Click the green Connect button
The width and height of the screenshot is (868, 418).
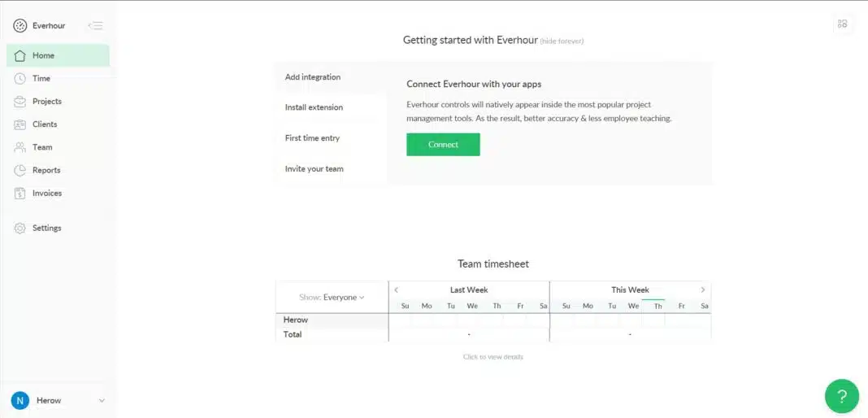click(x=443, y=145)
